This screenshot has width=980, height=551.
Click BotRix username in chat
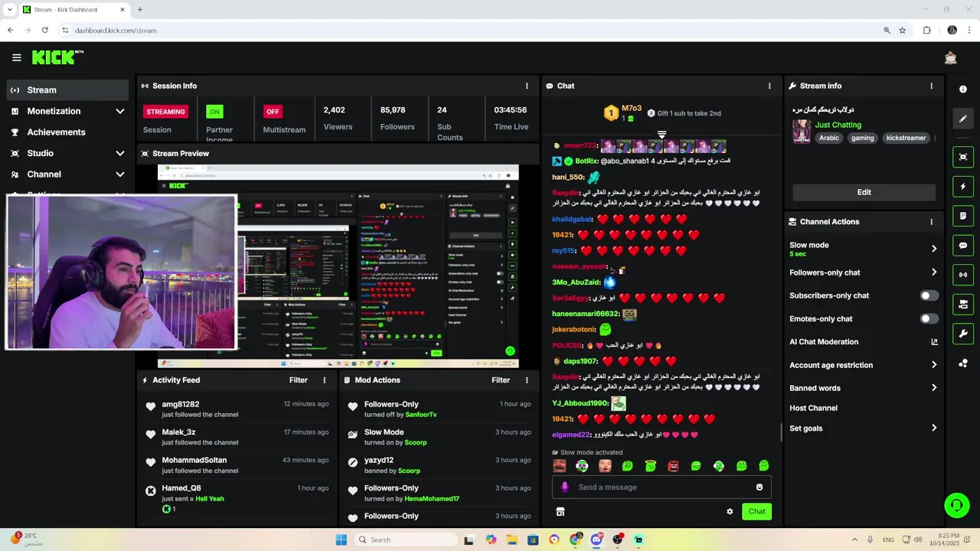coord(586,161)
